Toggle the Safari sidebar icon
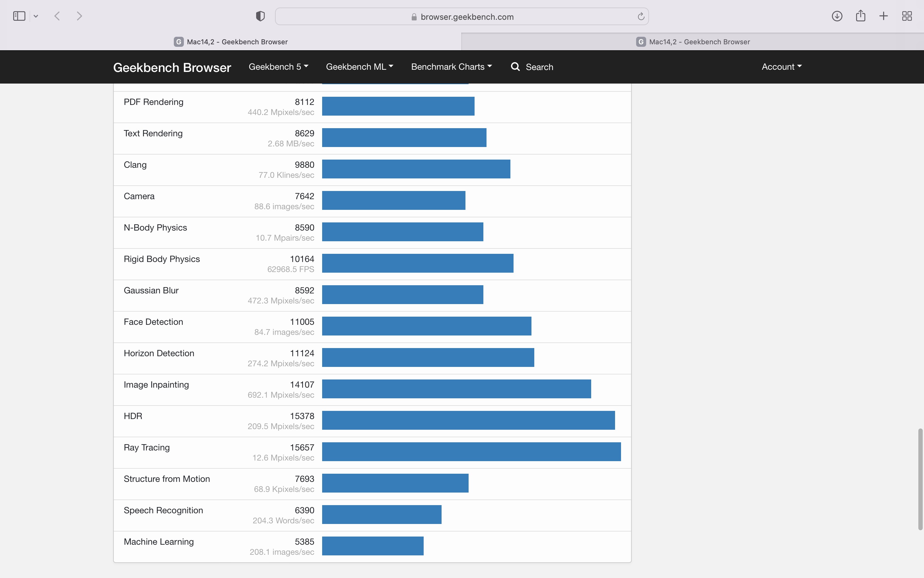Image resolution: width=924 pixels, height=578 pixels. point(19,16)
